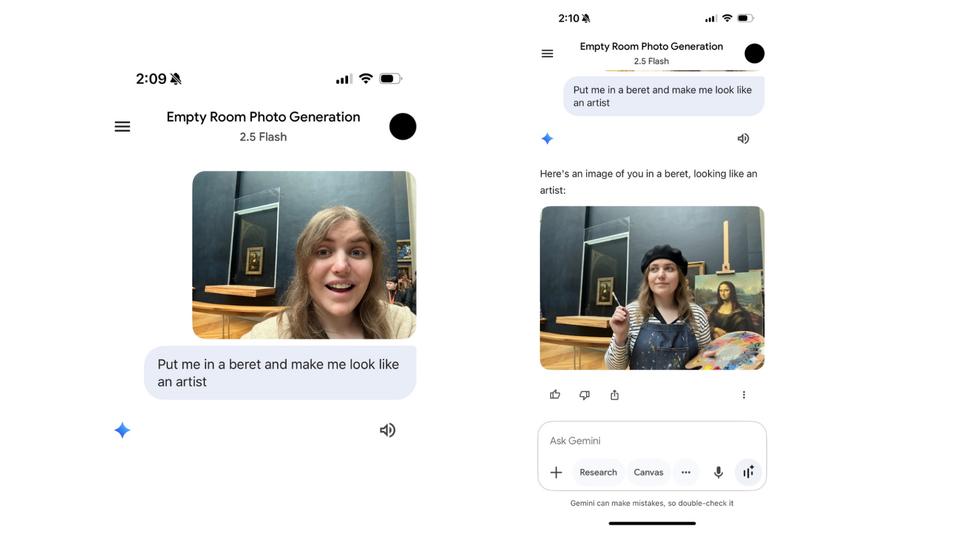Click the Ask Gemini text field
Viewport: 960px width, 540px height.
click(x=640, y=441)
